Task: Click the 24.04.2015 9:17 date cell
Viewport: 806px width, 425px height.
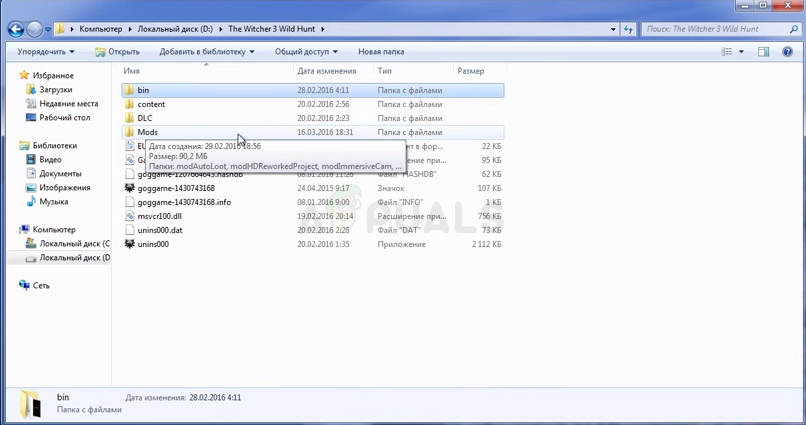Action: (x=323, y=188)
